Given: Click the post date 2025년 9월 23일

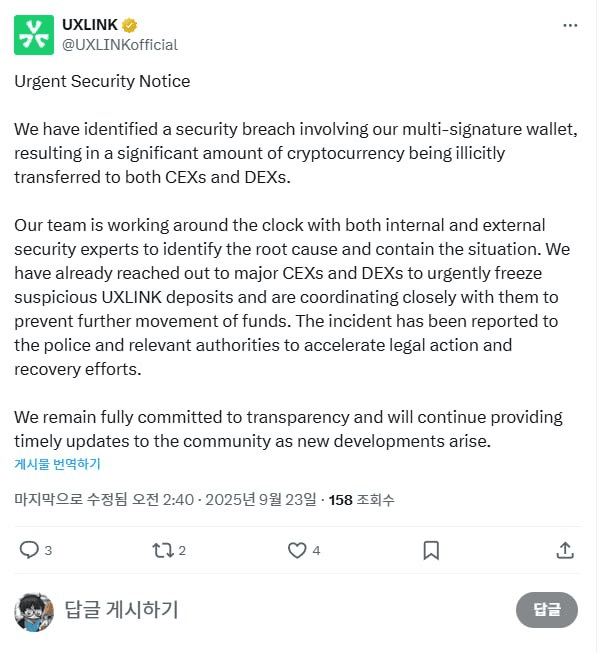Looking at the screenshot, I should coord(261,499).
